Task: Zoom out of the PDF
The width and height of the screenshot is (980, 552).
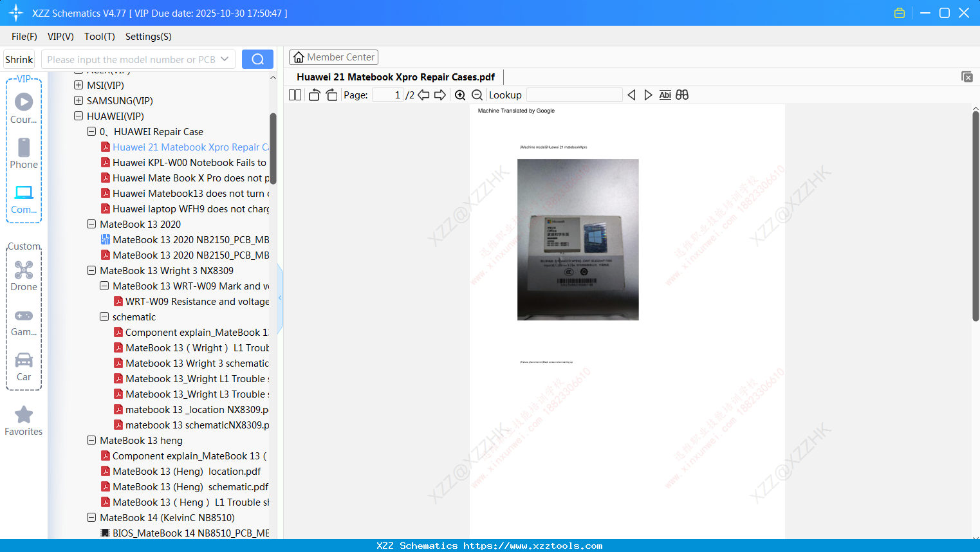Action: pos(477,95)
